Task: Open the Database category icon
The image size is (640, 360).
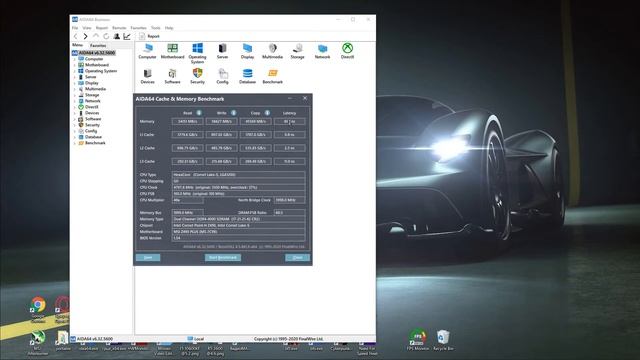Action: pyautogui.click(x=247, y=76)
